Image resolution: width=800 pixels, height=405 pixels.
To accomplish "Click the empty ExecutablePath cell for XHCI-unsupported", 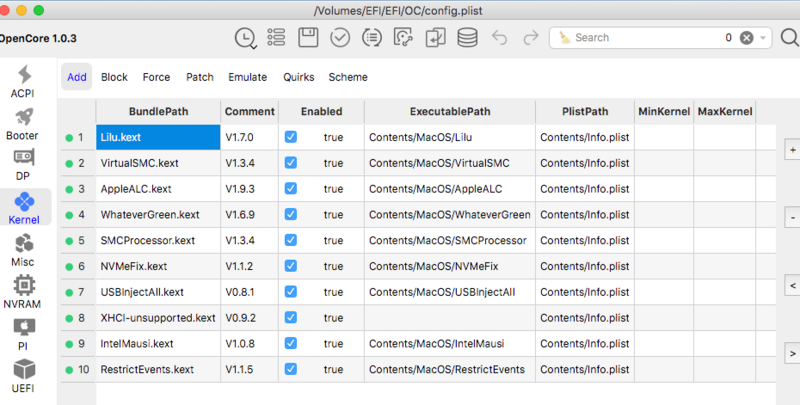I will pos(450,318).
